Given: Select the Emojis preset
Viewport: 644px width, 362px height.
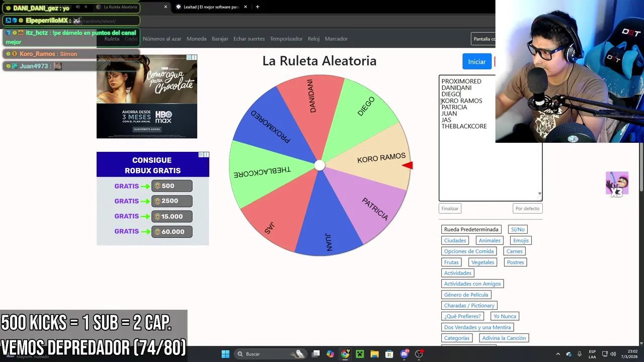Looking at the screenshot, I should (521, 240).
